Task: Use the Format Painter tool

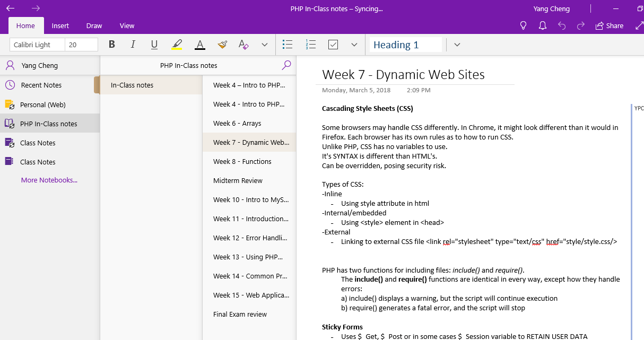Action: [222, 45]
